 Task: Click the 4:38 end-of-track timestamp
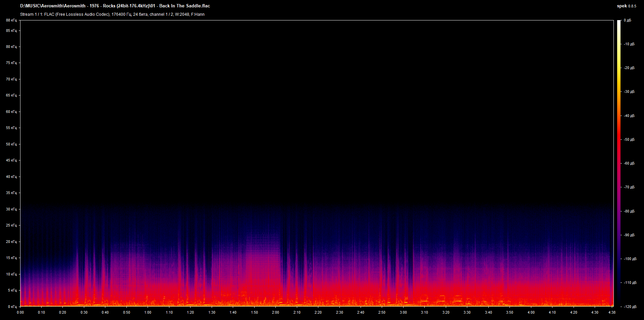[x=611, y=312]
